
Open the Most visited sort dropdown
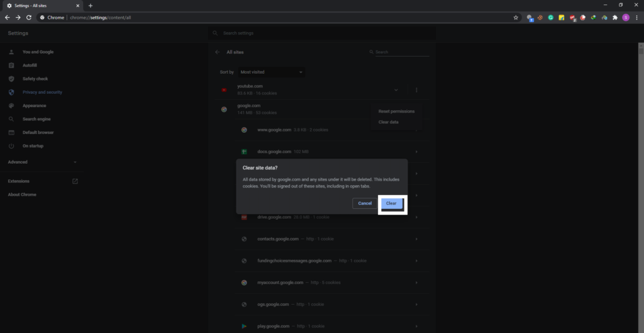click(272, 72)
